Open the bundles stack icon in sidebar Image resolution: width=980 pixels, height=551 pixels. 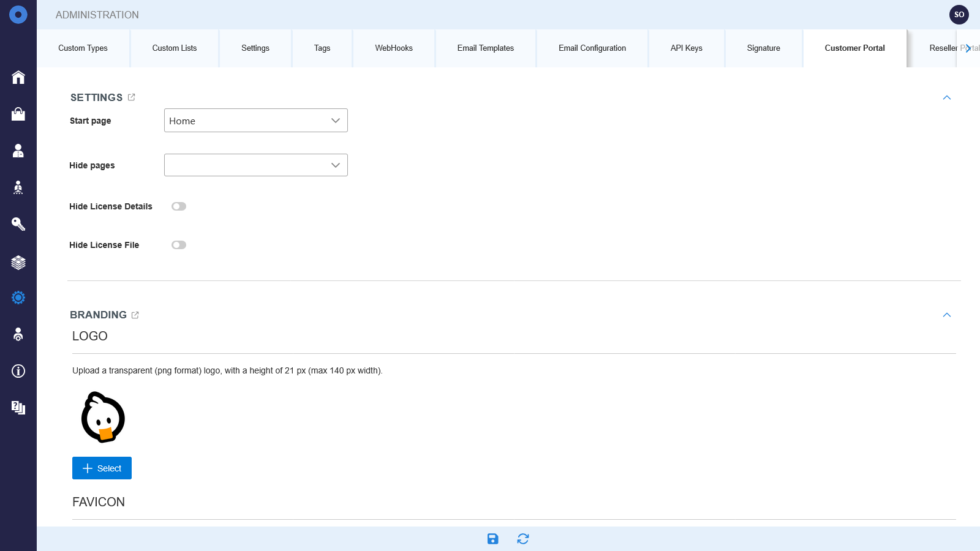[x=18, y=262]
